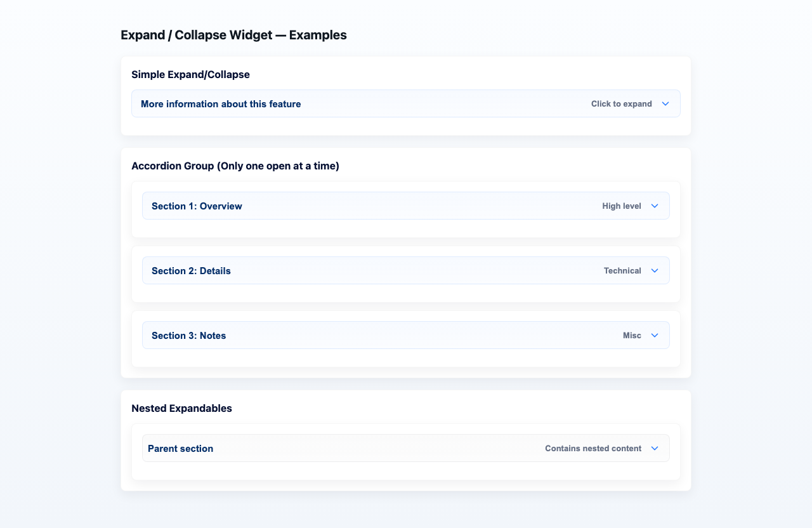Click the Accordion Group section title
This screenshot has height=528, width=812.
point(235,166)
